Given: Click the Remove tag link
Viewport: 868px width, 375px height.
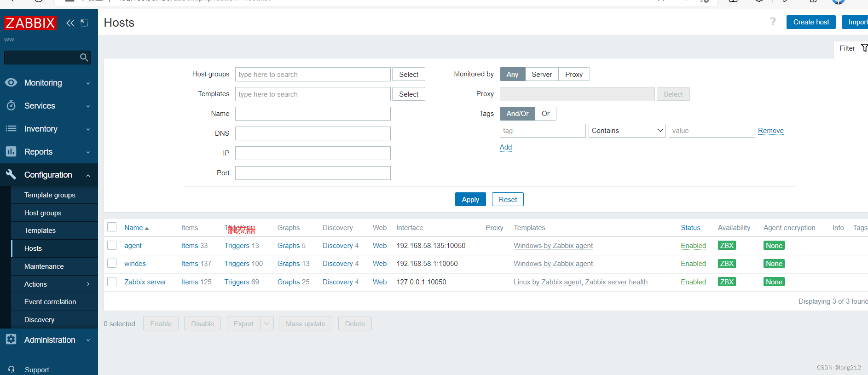Looking at the screenshot, I should (770, 131).
